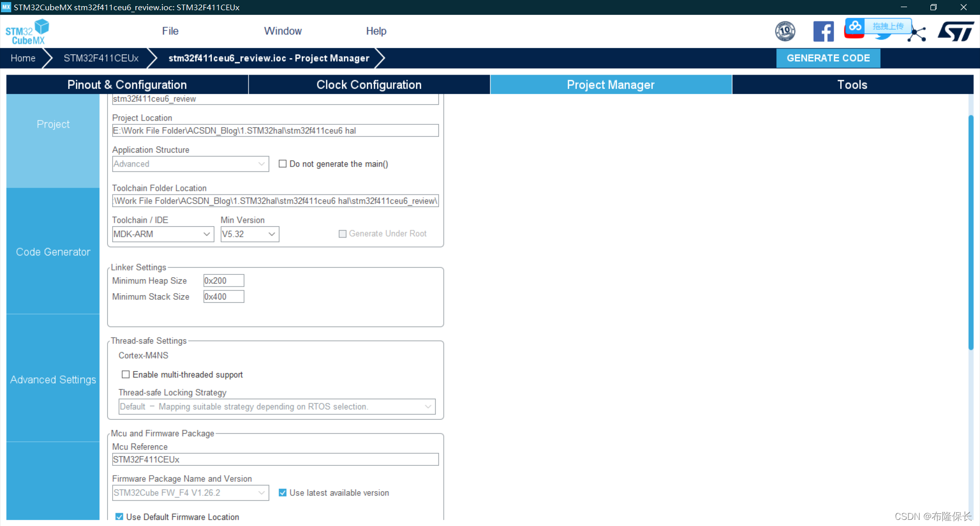Click Toolchain Folder Location field

275,201
